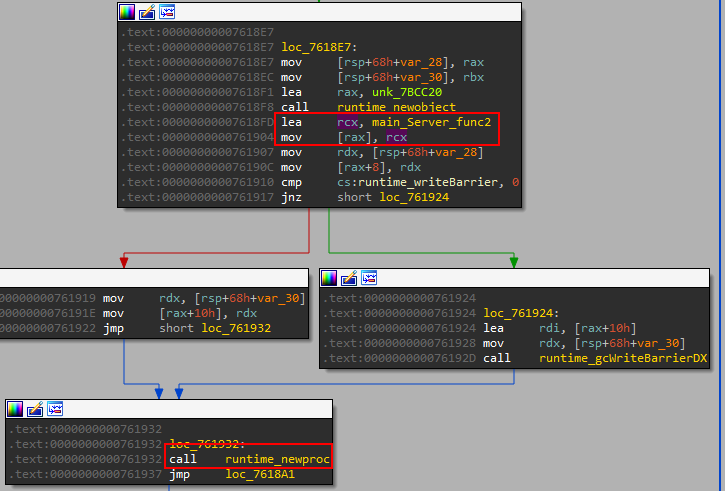
Task: Click node color icon in loc_761924 block
Action: [x=329, y=278]
